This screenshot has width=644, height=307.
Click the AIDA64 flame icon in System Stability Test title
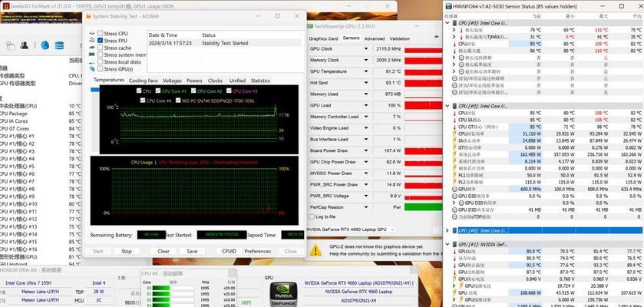click(88, 16)
